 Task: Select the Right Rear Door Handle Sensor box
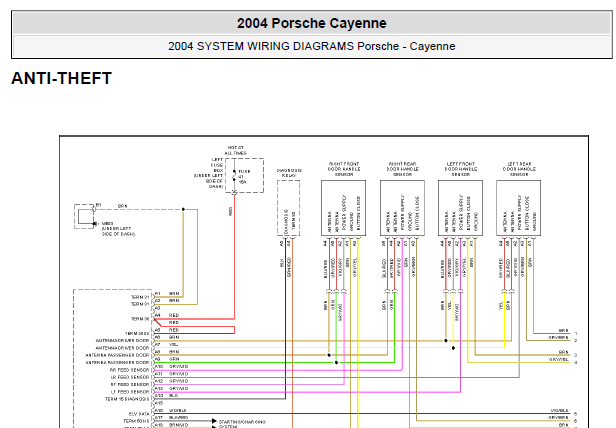402,208
